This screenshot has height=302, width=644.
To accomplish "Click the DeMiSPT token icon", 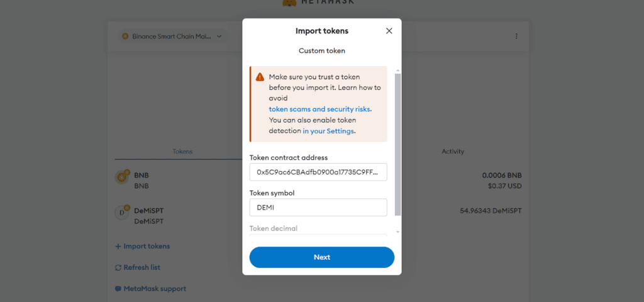I will [122, 213].
